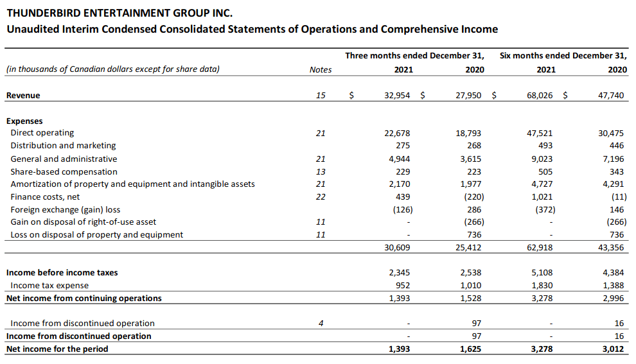636x364 pixels.
Task: Select 'Income before income taxes' label
Action: 62,273
